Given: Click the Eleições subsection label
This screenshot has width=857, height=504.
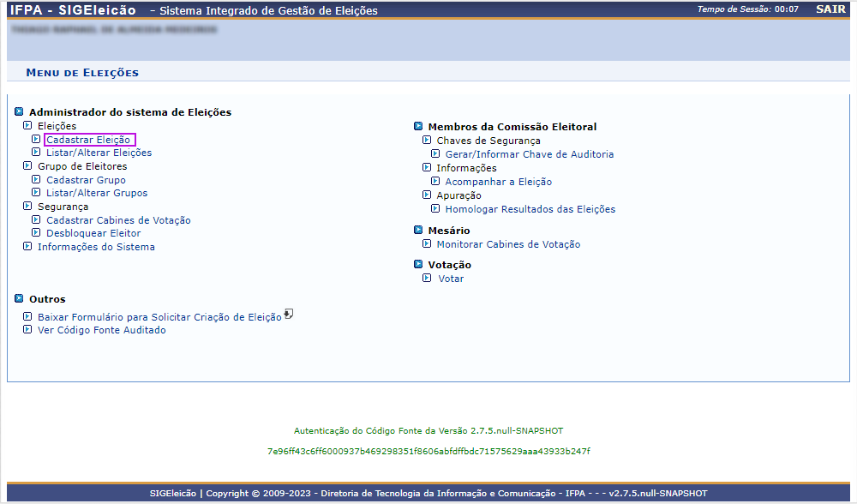Looking at the screenshot, I should coord(57,126).
